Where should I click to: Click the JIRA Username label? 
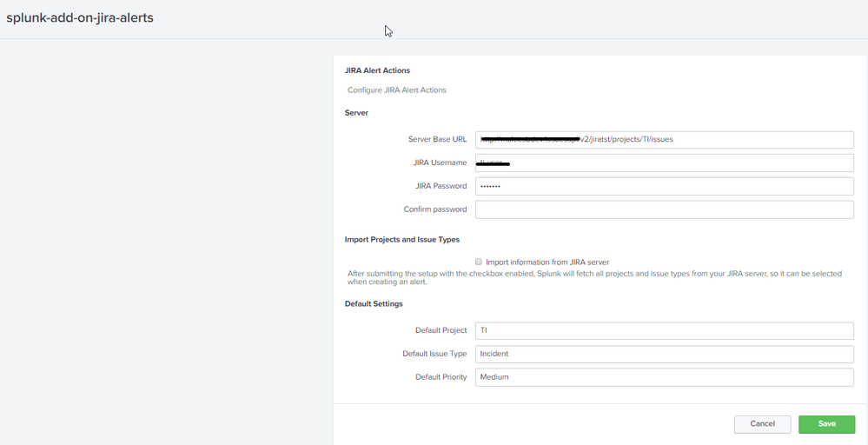pyautogui.click(x=440, y=163)
